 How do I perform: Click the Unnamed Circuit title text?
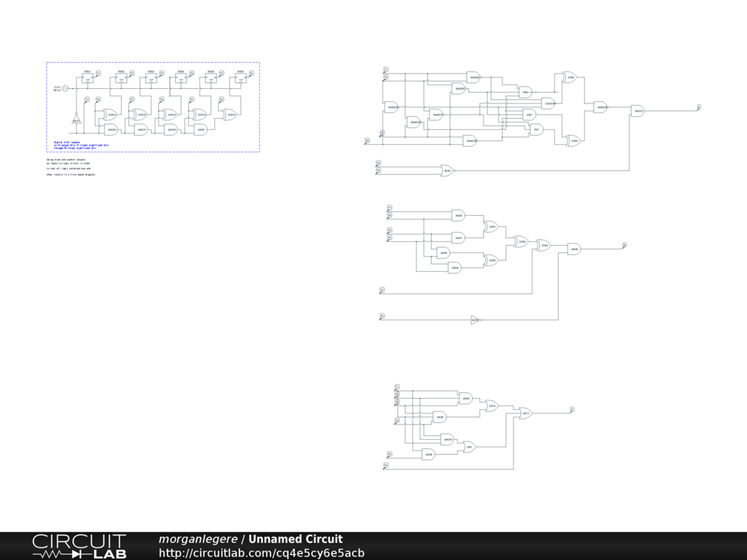[x=295, y=540]
